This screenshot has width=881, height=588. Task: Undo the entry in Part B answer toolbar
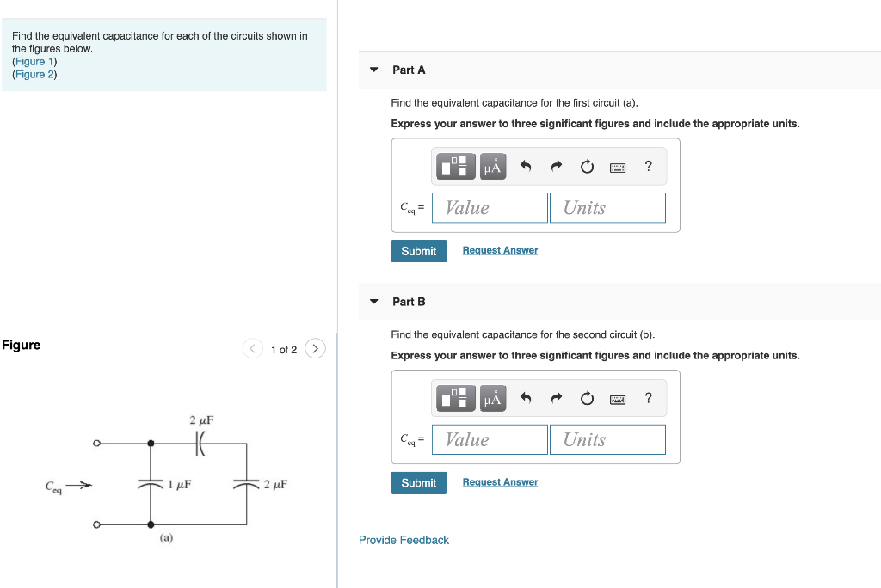pyautogui.click(x=526, y=398)
